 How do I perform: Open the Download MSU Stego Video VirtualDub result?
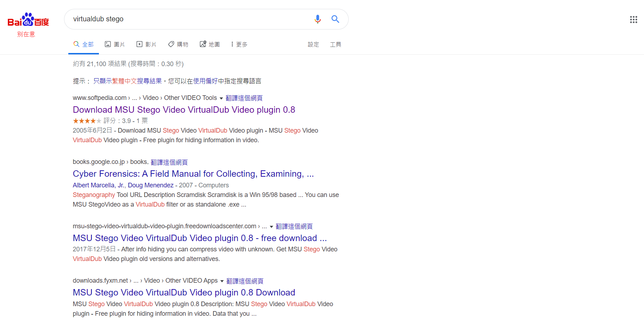184,110
